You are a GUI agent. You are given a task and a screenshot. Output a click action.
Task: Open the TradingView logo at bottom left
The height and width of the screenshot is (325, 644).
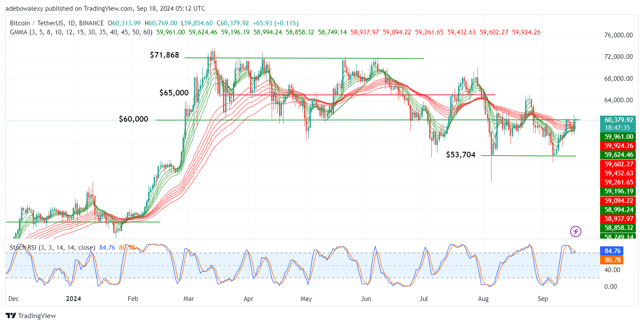[x=31, y=316]
